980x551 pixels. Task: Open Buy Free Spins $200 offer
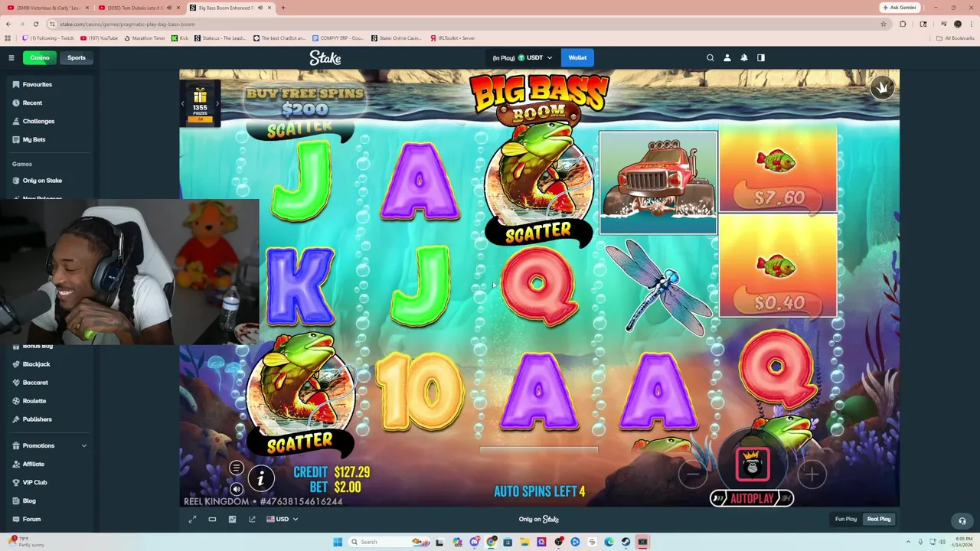point(305,101)
